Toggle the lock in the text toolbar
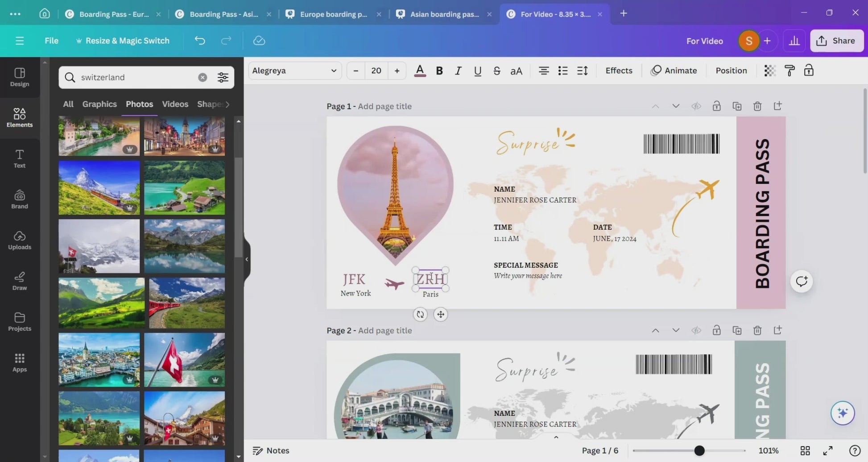The height and width of the screenshot is (462, 868). click(x=809, y=71)
